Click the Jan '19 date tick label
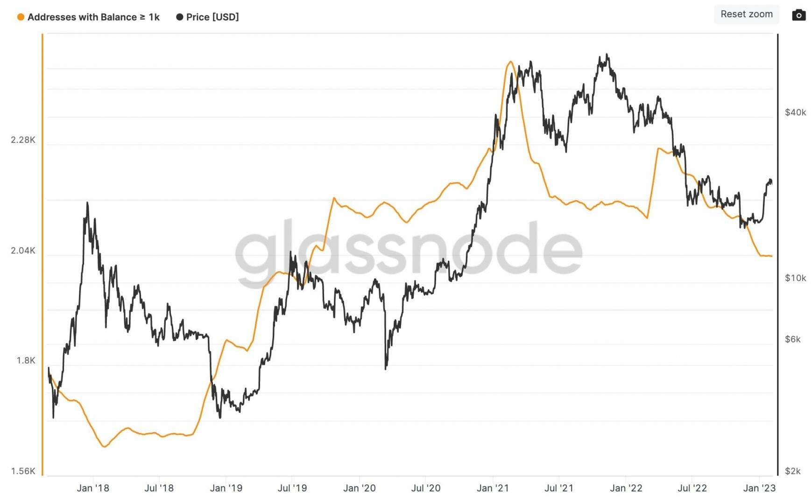This screenshot has width=812, height=504. [226, 488]
